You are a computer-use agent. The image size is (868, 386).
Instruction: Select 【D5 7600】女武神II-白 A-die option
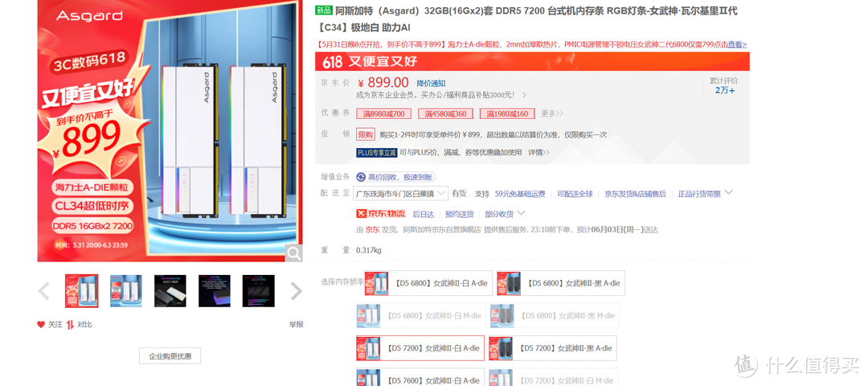(420, 377)
